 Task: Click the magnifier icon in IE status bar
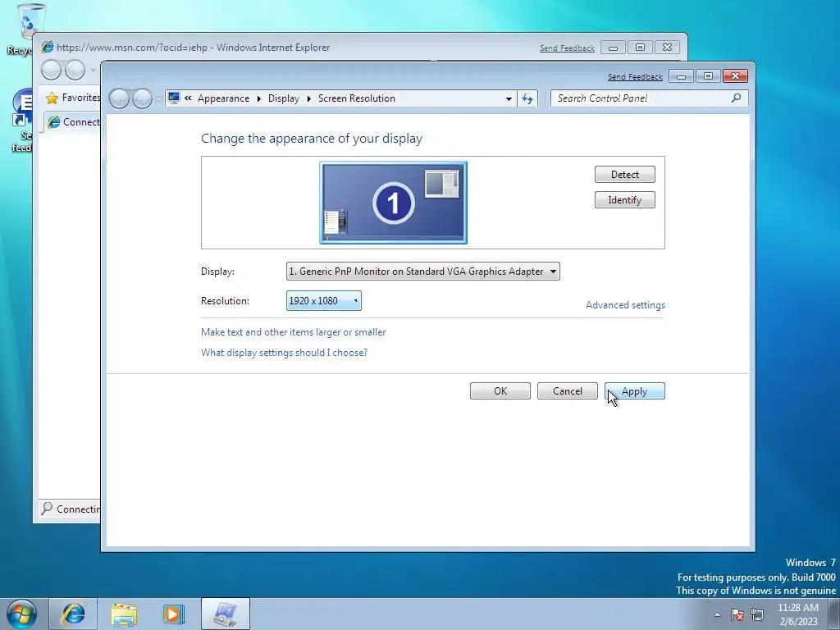(x=47, y=508)
